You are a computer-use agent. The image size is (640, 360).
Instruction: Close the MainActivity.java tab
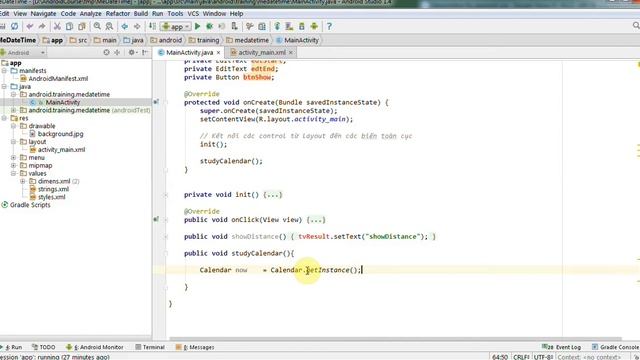218,53
